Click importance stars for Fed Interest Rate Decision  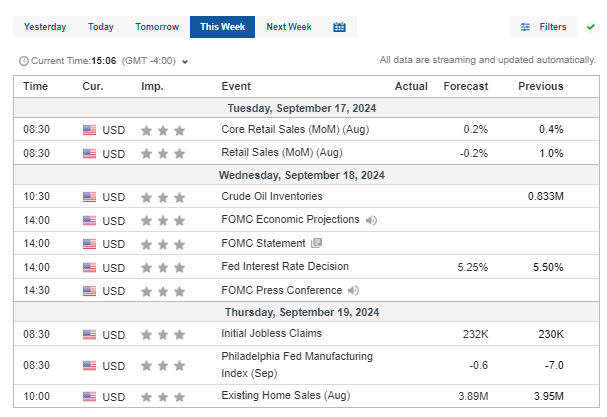click(x=162, y=267)
